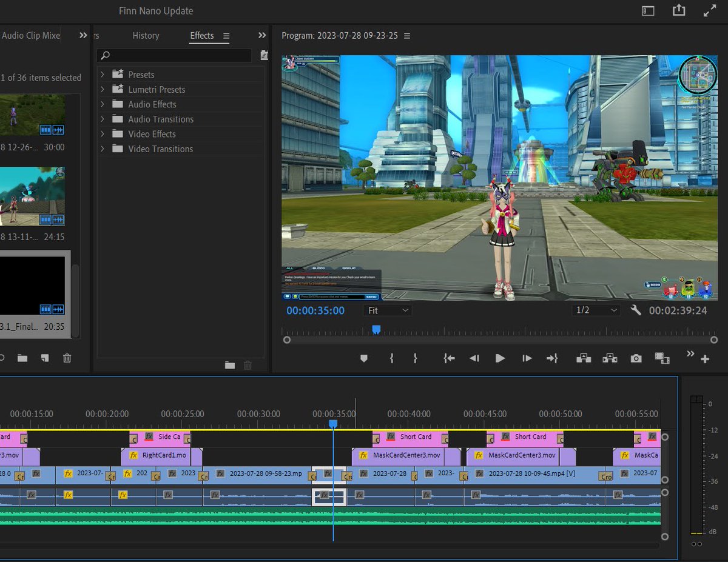Expand the Audio Effects folder

103,104
